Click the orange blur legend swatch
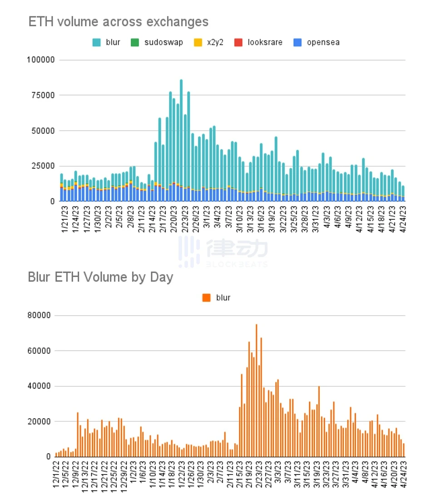 click(x=207, y=298)
